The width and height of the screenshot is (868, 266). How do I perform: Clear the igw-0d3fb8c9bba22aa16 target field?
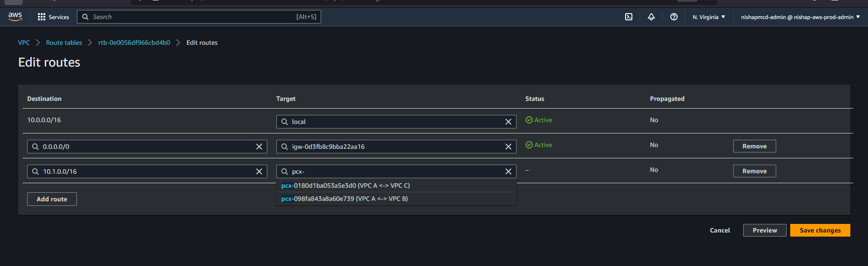[508, 147]
